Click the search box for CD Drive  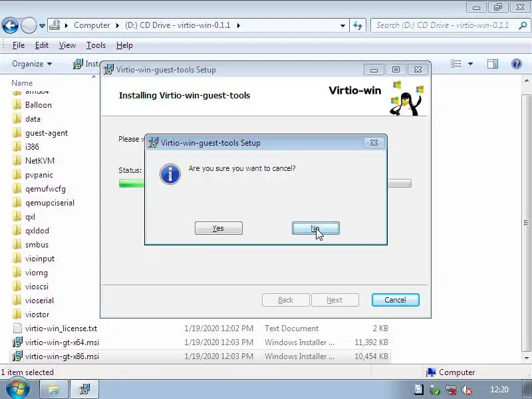[443, 25]
